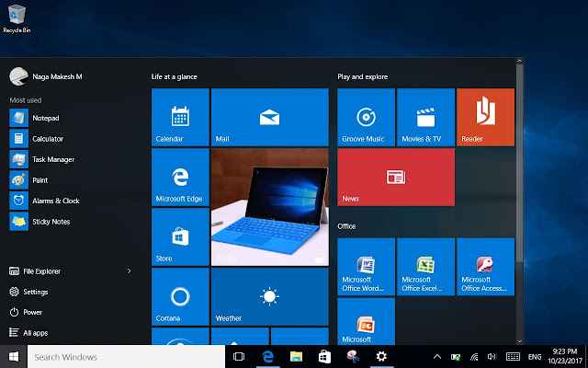
Task: Open the Naga Makesh M account menu
Action: tap(46, 76)
